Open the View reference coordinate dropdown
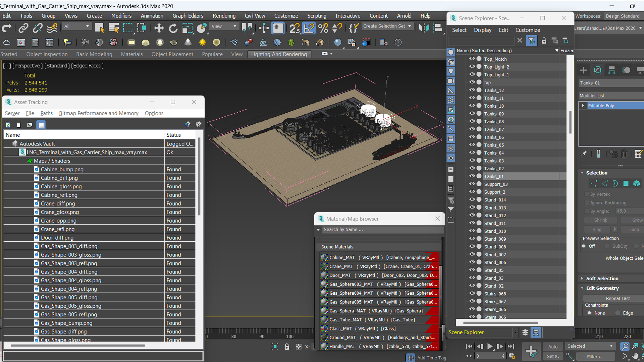This screenshot has width=644, height=362. coord(224,26)
